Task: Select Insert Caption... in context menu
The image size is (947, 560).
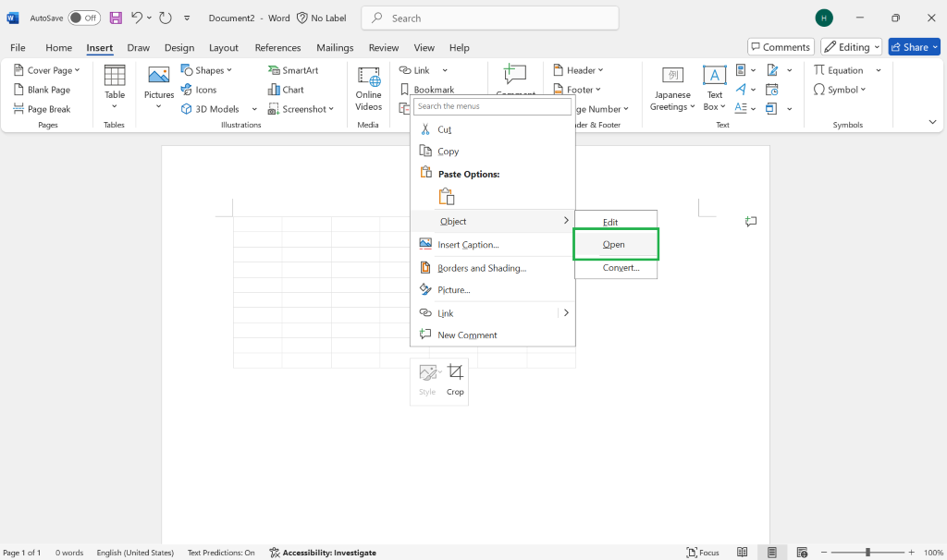Action: tap(492, 244)
